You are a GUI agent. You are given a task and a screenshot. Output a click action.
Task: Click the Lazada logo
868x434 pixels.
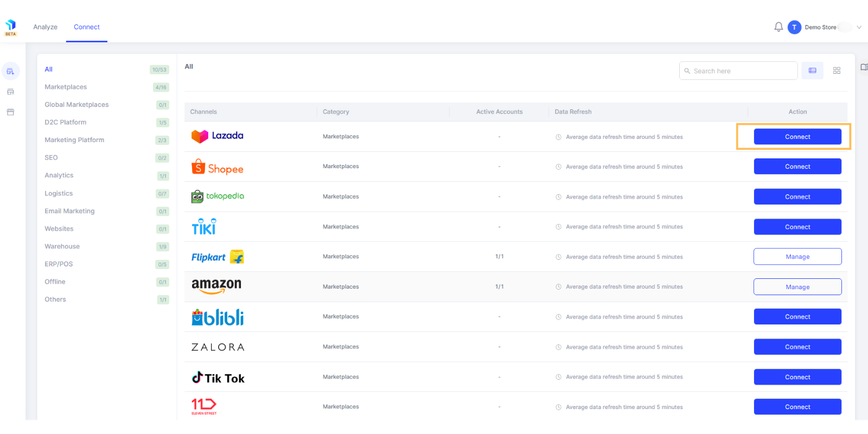(x=217, y=136)
